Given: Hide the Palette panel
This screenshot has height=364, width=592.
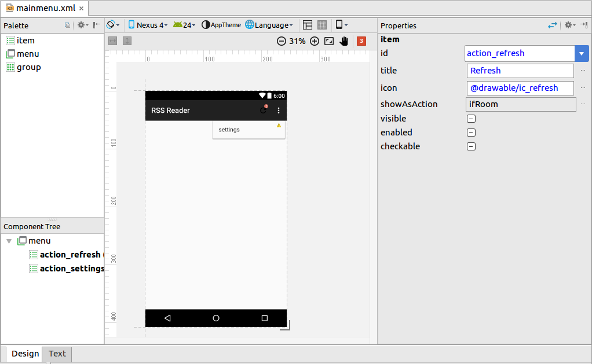Looking at the screenshot, I should pos(97,25).
